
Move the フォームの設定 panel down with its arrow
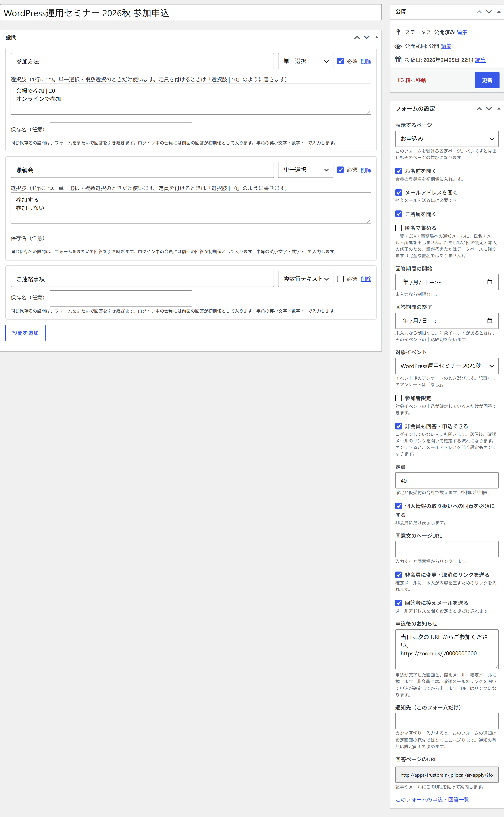[x=489, y=109]
